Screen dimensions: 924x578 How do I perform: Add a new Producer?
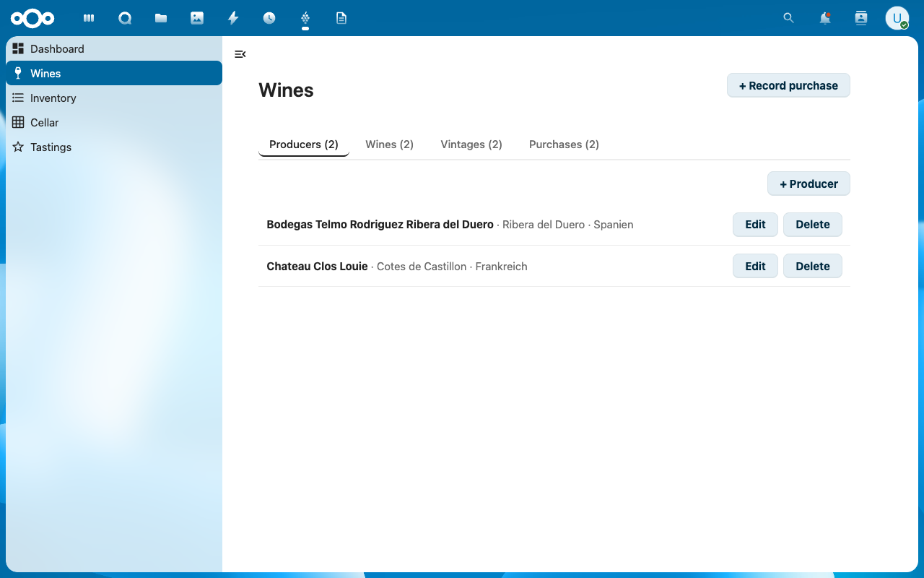[x=808, y=184]
